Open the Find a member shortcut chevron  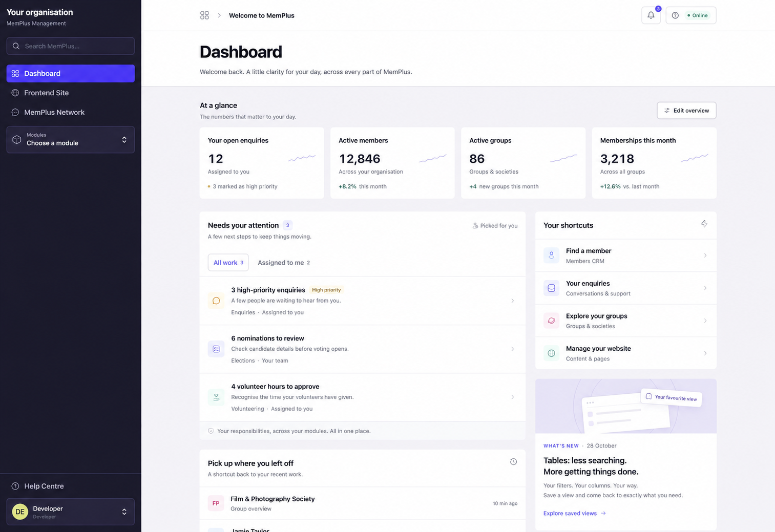coord(705,255)
